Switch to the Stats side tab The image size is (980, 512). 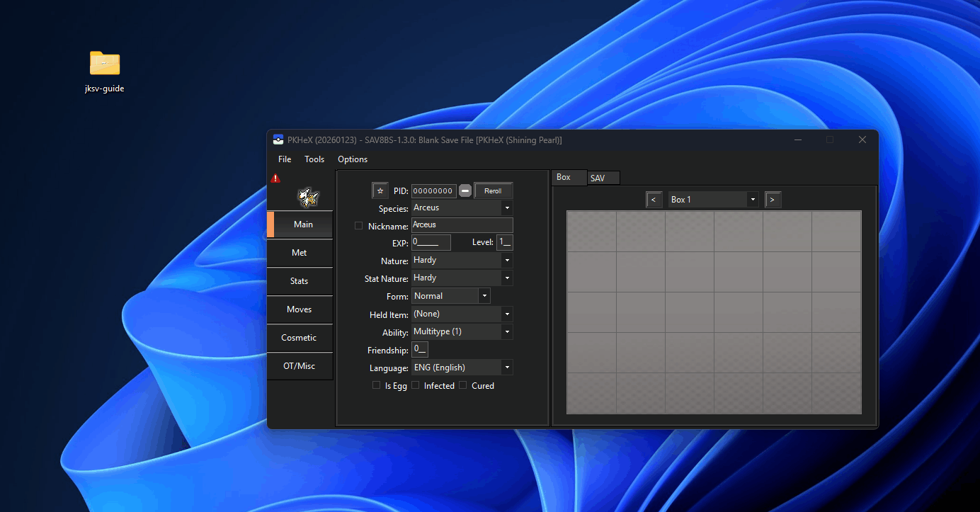300,280
